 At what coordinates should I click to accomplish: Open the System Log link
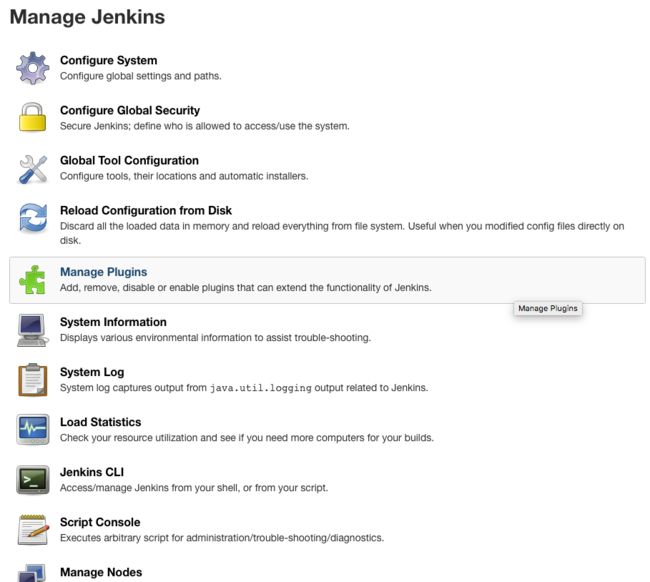coord(92,372)
